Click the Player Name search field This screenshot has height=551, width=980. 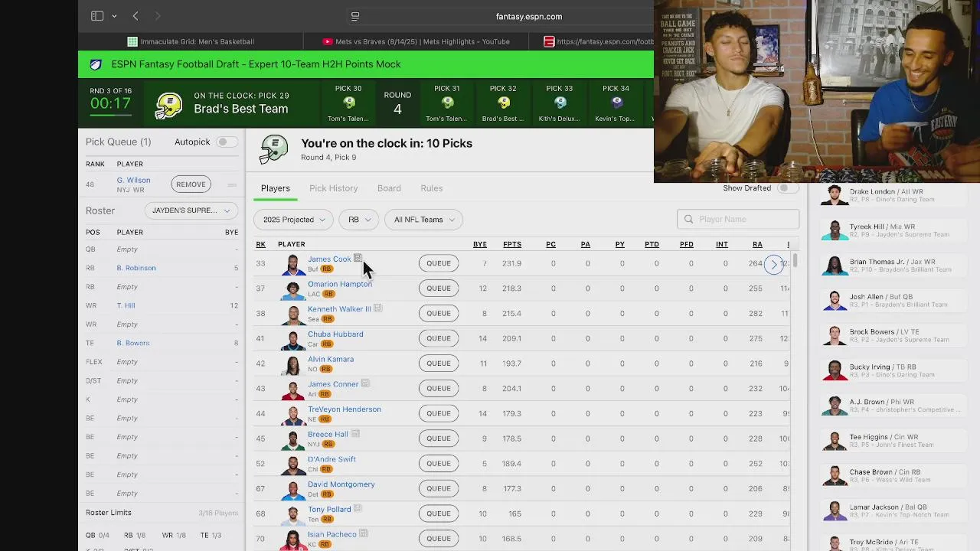(738, 219)
